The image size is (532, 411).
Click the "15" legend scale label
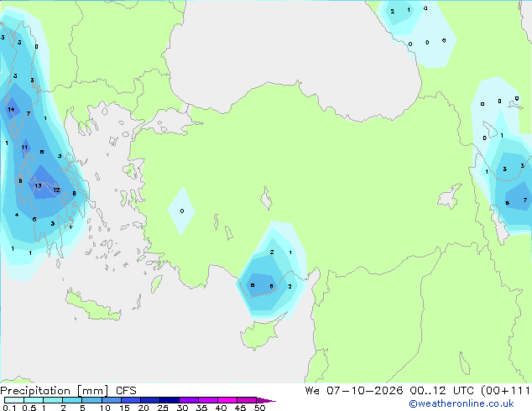[x=124, y=408]
